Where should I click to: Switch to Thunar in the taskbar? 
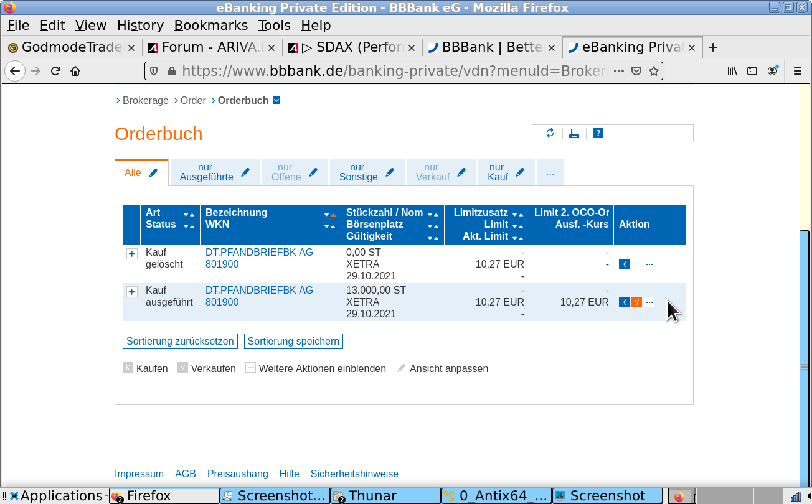[385, 496]
